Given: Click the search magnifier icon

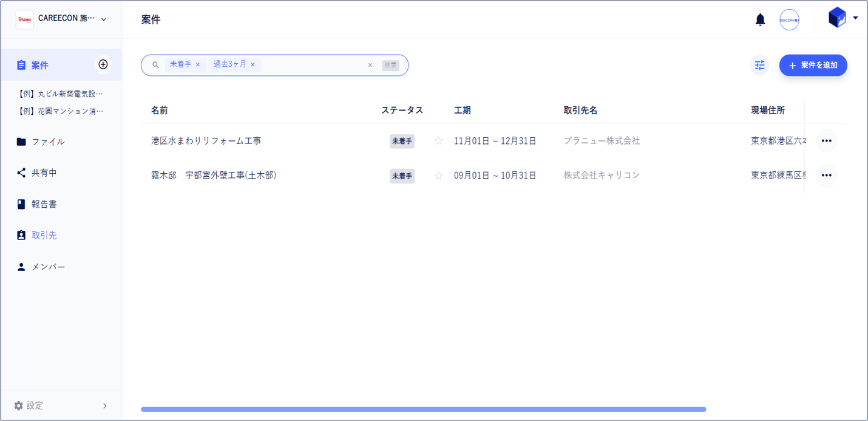Looking at the screenshot, I should pos(155,65).
